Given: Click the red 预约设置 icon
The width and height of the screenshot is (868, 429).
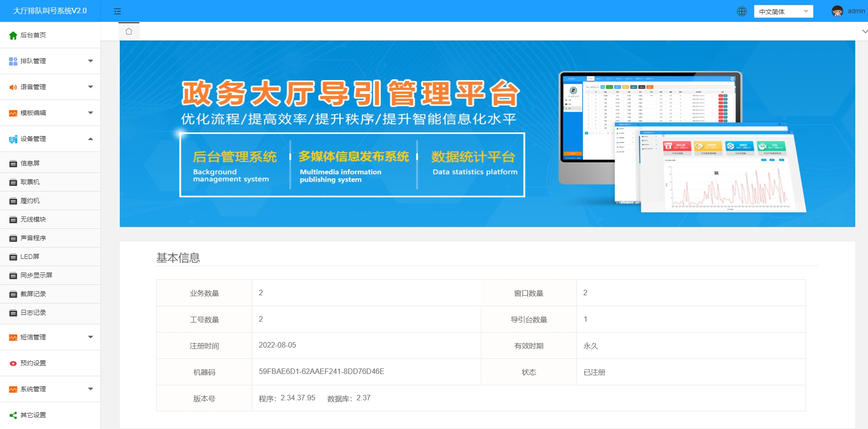Looking at the screenshot, I should pyautogui.click(x=13, y=363).
